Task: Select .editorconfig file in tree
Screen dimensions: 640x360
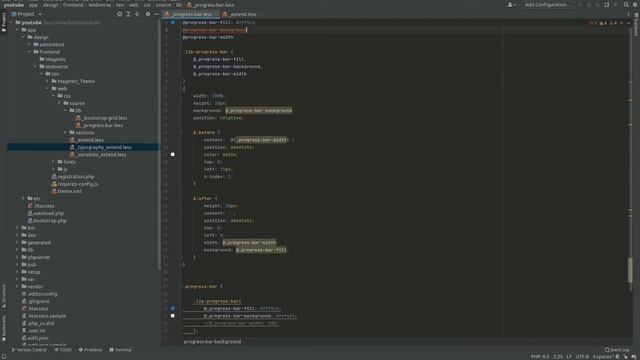Action: point(40,294)
